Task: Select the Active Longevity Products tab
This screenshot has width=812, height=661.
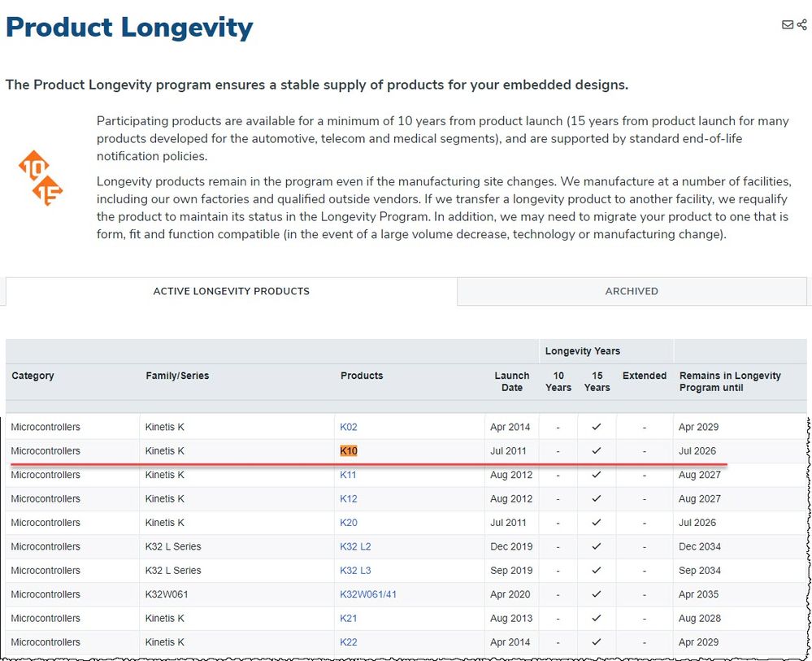Action: click(x=231, y=291)
